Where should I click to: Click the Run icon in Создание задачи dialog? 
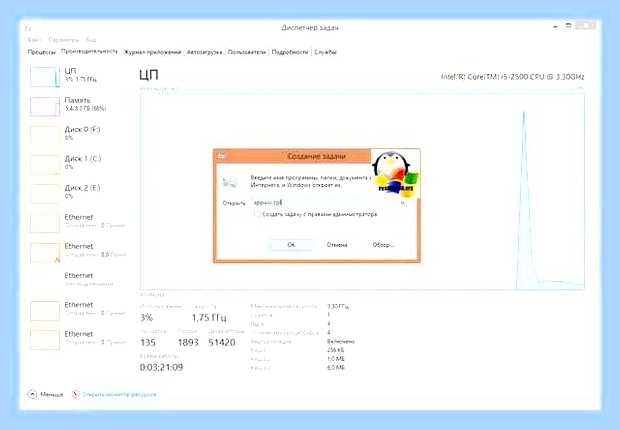pos(230,182)
